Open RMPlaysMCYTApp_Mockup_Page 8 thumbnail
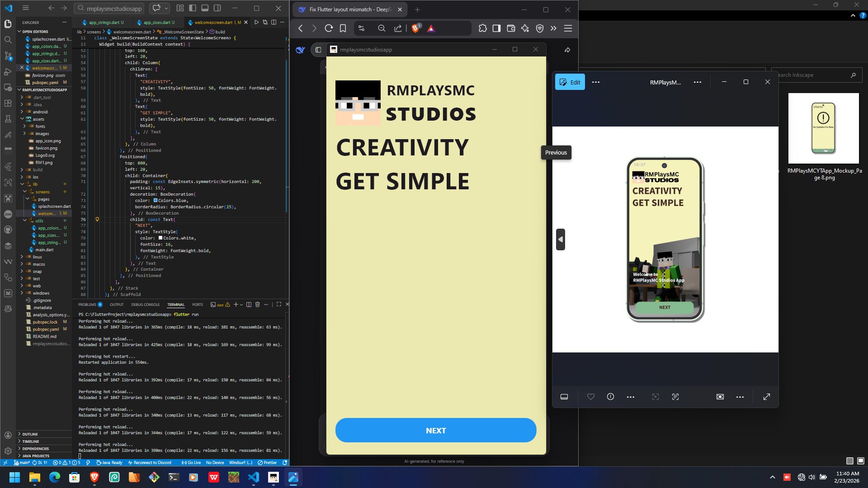The image size is (868, 488). click(x=823, y=128)
